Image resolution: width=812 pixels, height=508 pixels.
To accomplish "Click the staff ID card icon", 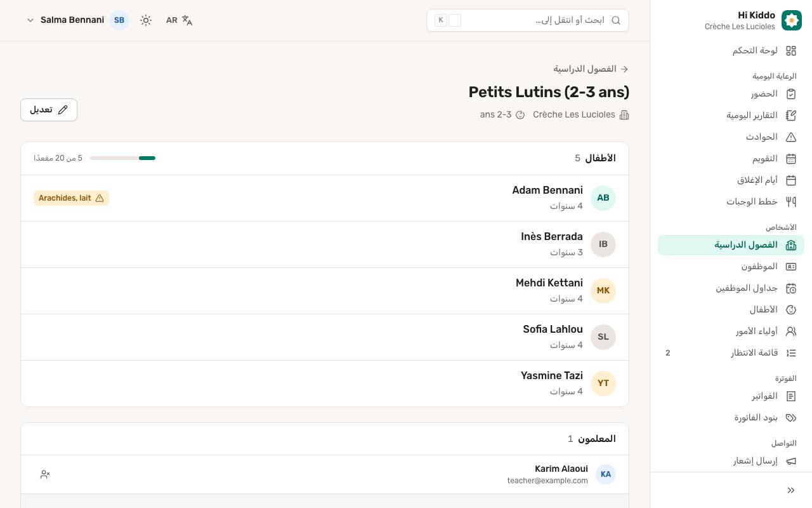I will (x=791, y=267).
